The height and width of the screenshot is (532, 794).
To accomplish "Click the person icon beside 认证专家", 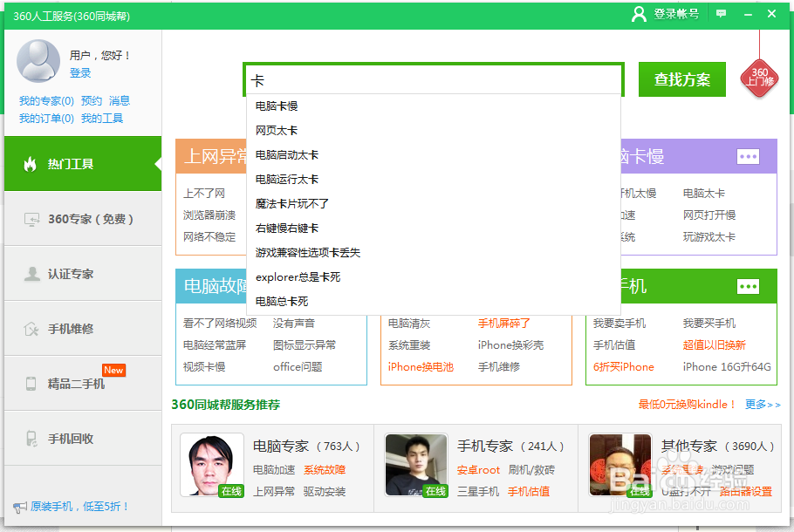I will click(32, 274).
